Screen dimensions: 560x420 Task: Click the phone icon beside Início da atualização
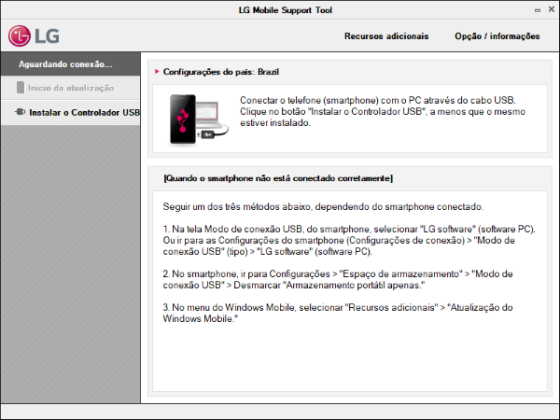(x=20, y=88)
